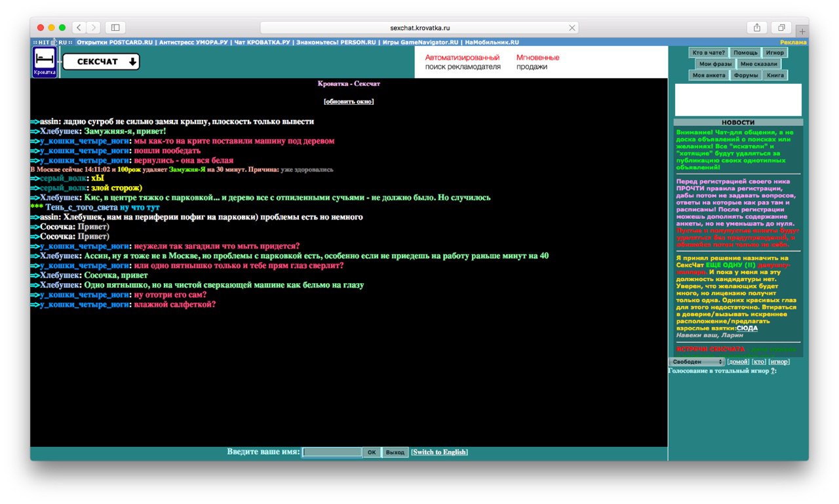The height and width of the screenshot is (504, 839).
Task: Open the СЕКСЧАТ room selector dropdown
Action: 101,62
